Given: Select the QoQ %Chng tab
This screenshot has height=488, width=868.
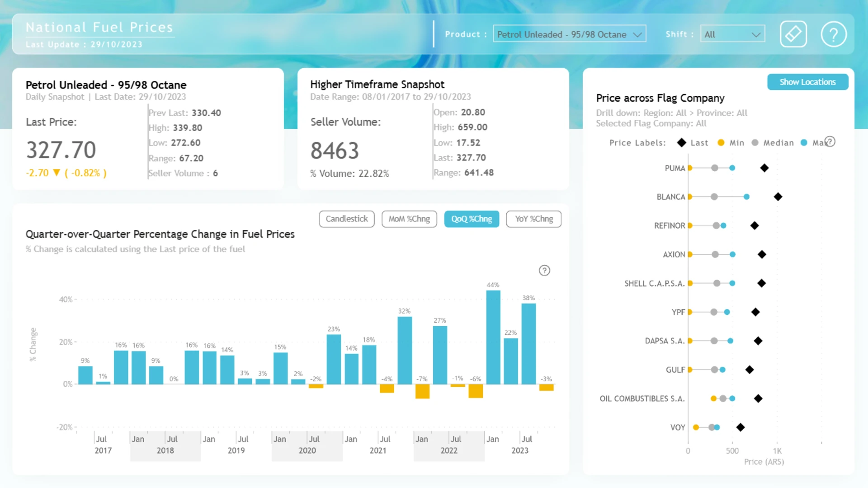Looking at the screenshot, I should [472, 219].
